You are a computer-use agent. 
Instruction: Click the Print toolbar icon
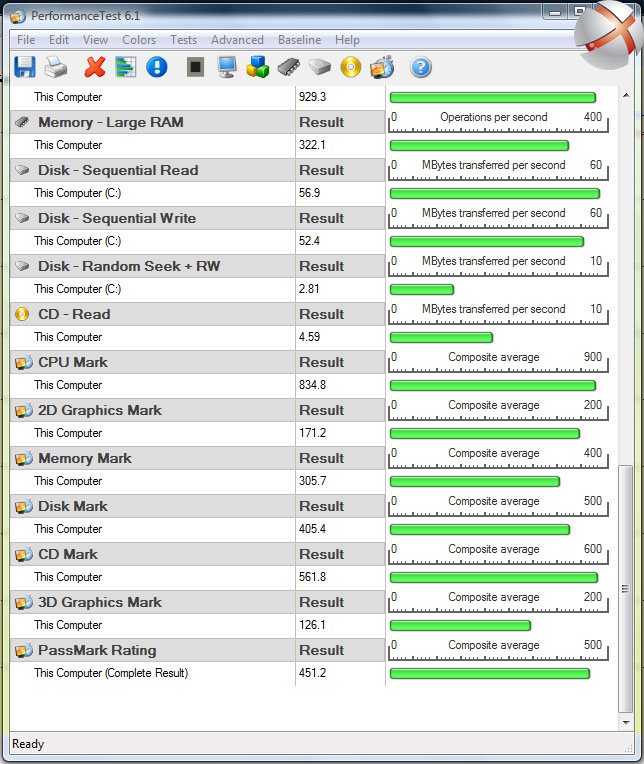[56, 67]
